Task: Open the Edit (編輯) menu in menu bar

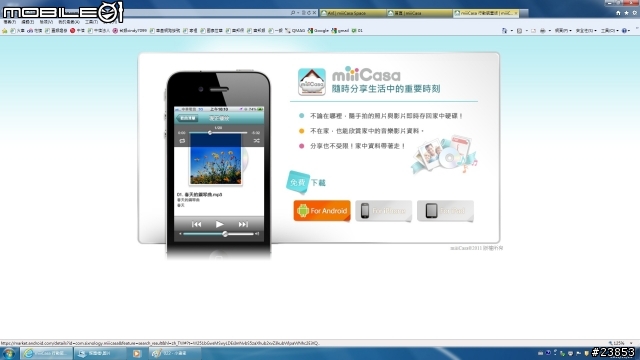Action: click(28, 22)
